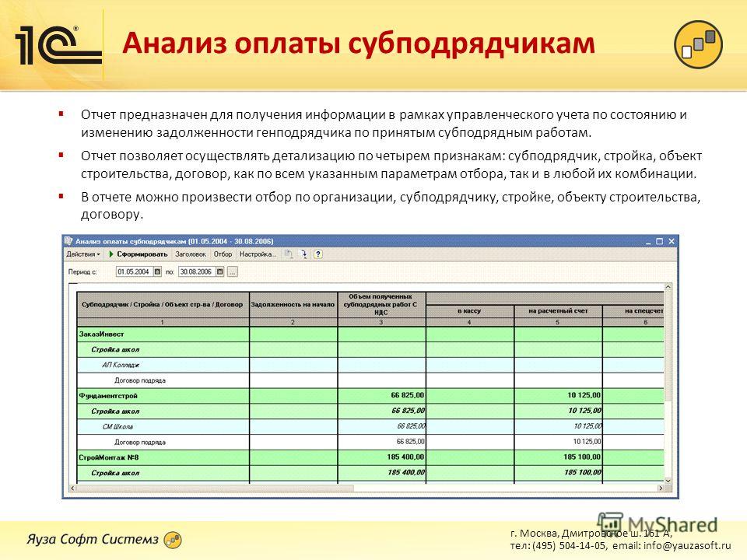Click the vertical scrollbar down arrow
Image resolution: width=747 pixels, height=560 pixels.
pyautogui.click(x=668, y=481)
